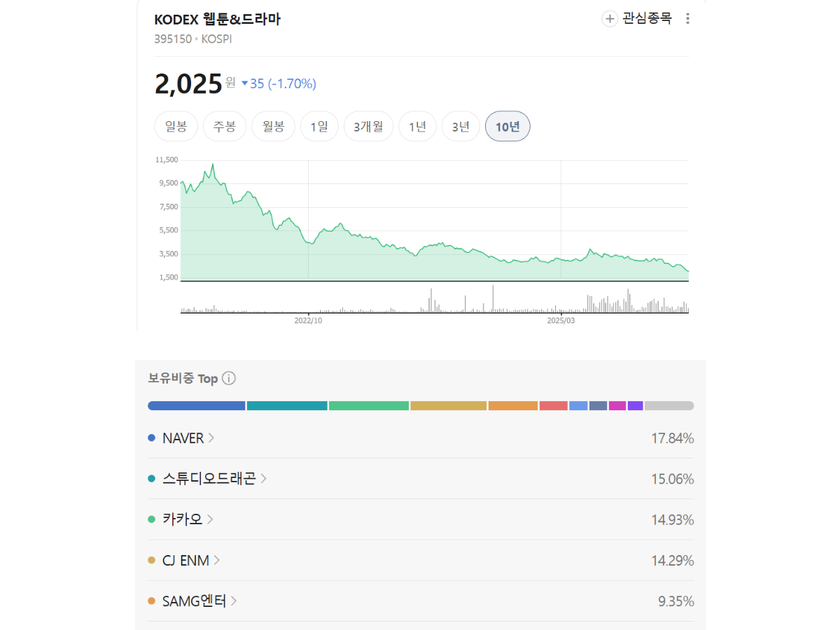The image size is (840, 630).
Task: Click the 11,500 y-axis label
Action: coord(167,160)
